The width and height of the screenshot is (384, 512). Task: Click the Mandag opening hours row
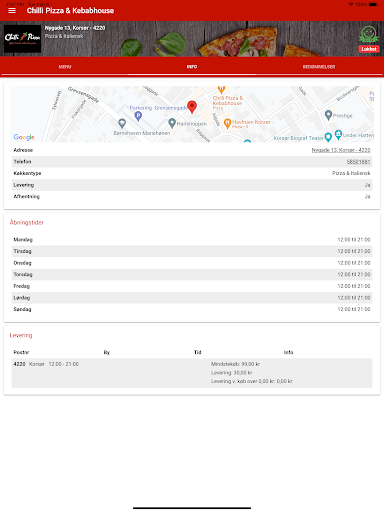click(192, 240)
